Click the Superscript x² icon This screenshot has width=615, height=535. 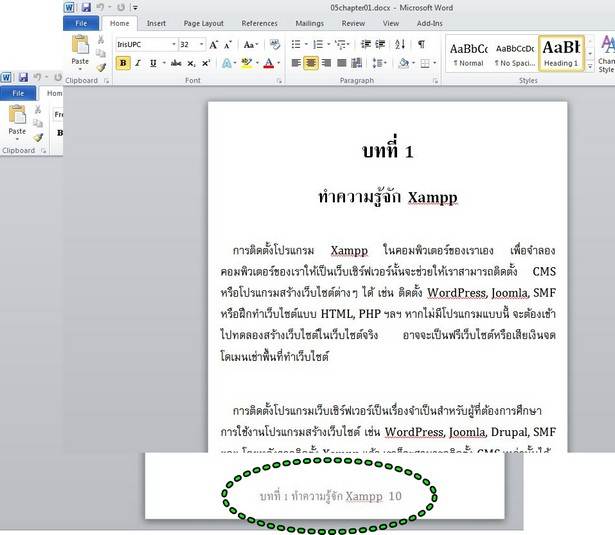tap(206, 63)
